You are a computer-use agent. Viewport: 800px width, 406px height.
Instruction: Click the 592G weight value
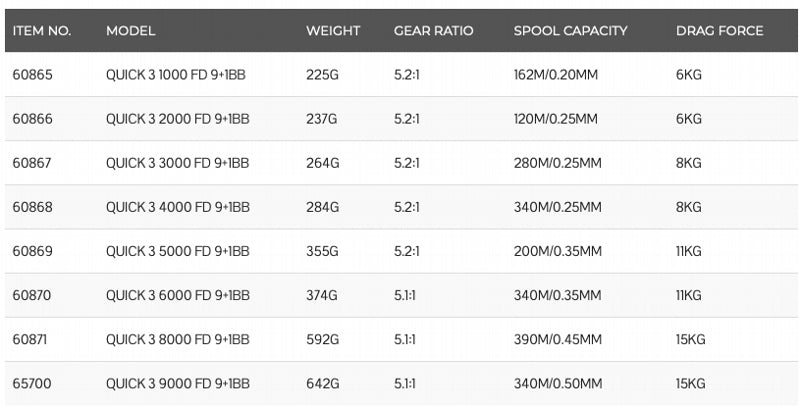click(x=322, y=340)
